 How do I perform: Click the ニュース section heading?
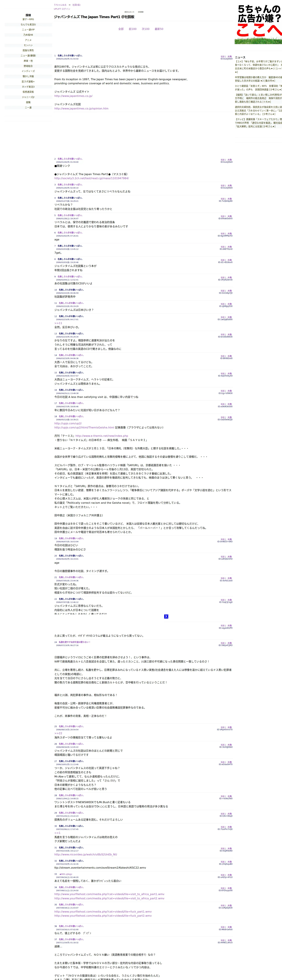click(240, 57)
